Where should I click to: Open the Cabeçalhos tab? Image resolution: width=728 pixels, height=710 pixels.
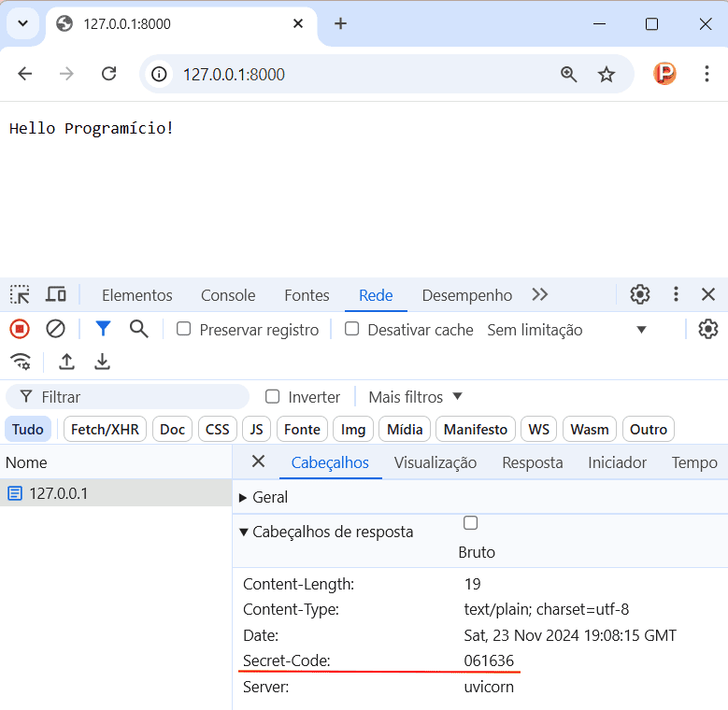click(330, 462)
